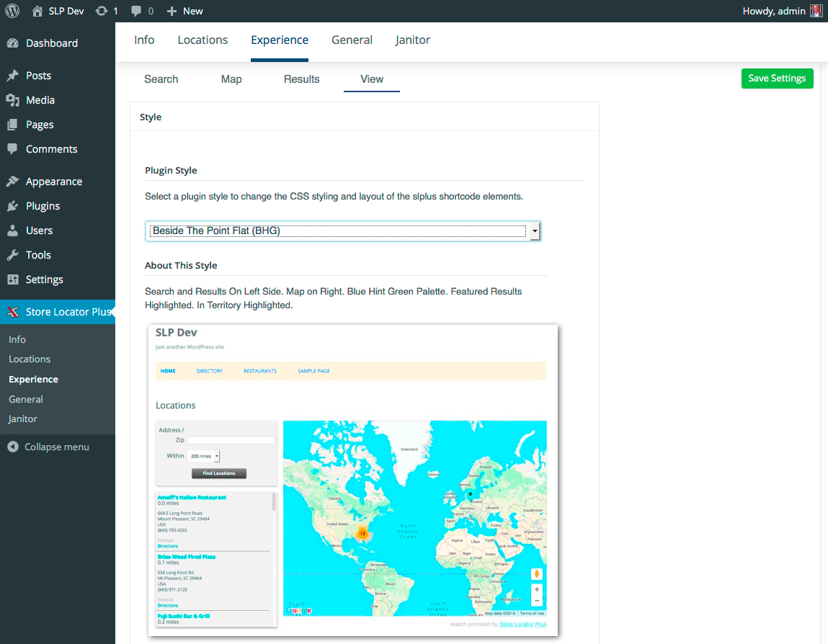Open Dashboard in the sidebar
This screenshot has height=644, width=828.
click(52, 43)
